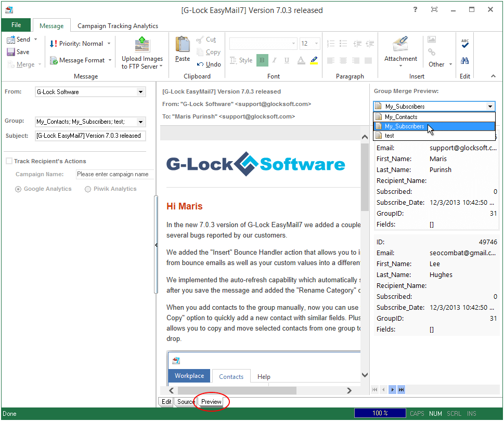Click the preview horizontal scrollbar thumb
This screenshot has width=504, height=421.
[237, 390]
